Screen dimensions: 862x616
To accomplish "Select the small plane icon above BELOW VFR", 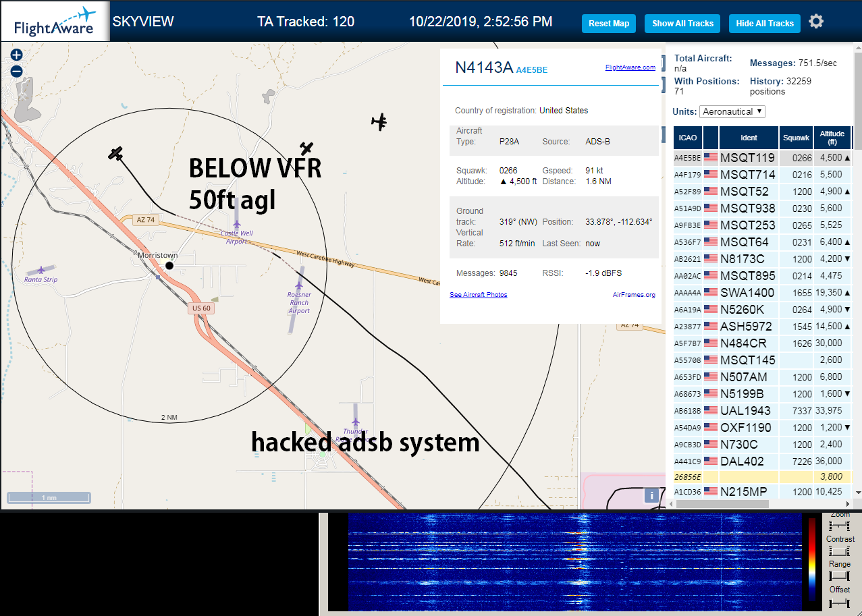I will 307,148.
